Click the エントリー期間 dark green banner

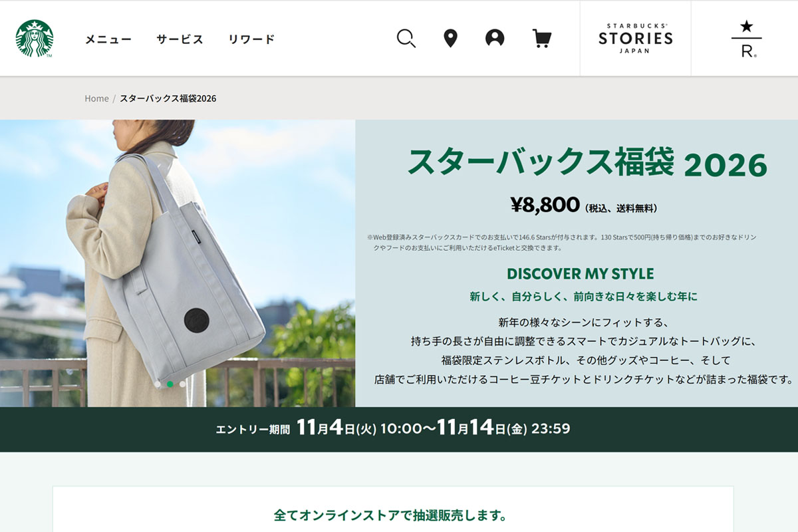399,429
